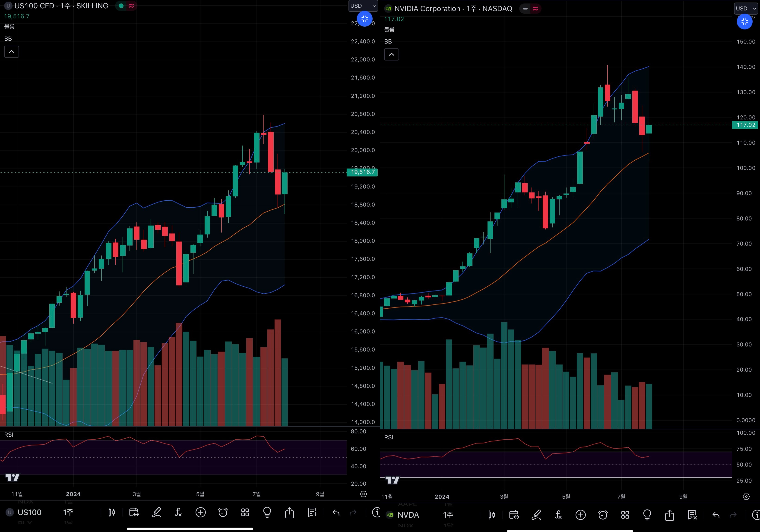Select RSI label on US100 pane

[x=9, y=435]
